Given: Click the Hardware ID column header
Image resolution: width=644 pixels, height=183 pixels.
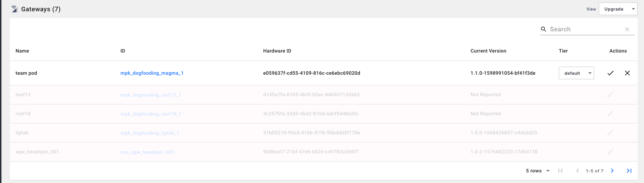Looking at the screenshot, I should (x=277, y=51).
